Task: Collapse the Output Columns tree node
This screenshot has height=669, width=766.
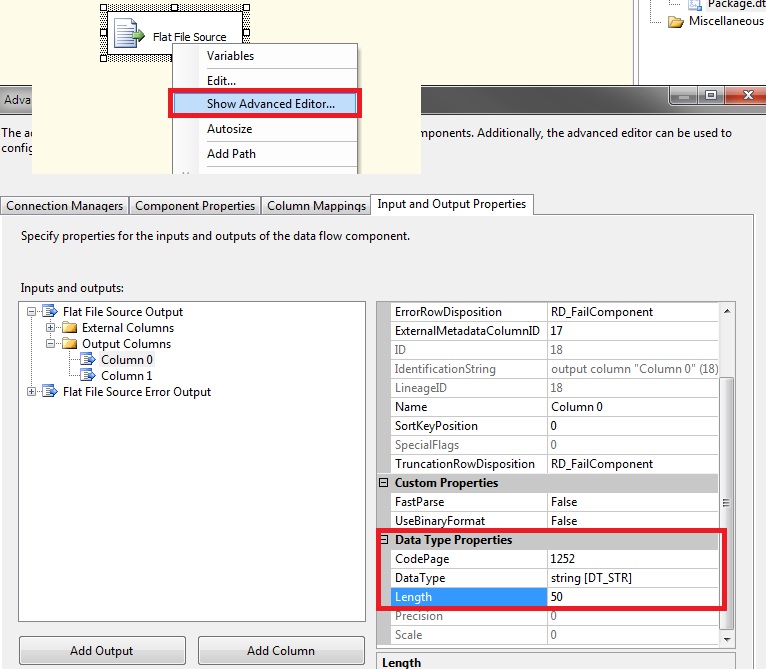Action: (50, 344)
